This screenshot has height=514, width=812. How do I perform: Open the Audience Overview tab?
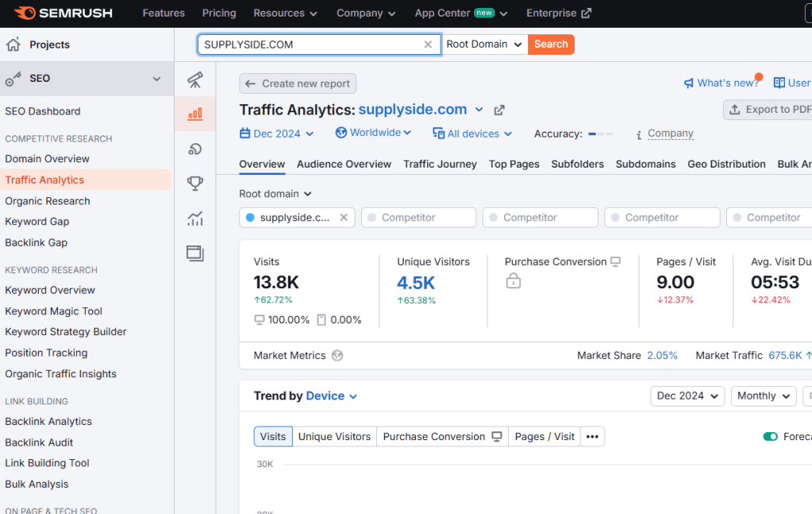(x=344, y=164)
